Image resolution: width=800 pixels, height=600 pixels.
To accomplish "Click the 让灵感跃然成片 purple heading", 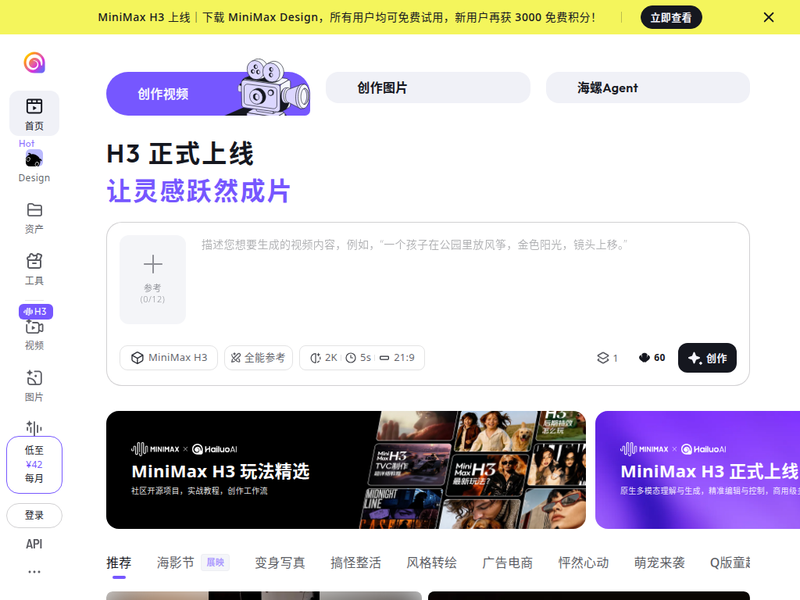I will click(x=198, y=191).
